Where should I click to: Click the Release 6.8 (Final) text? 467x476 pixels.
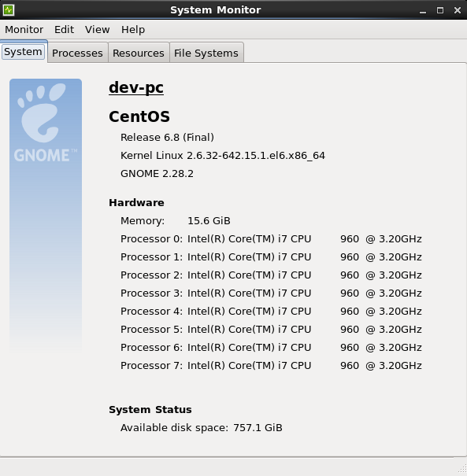(167, 138)
